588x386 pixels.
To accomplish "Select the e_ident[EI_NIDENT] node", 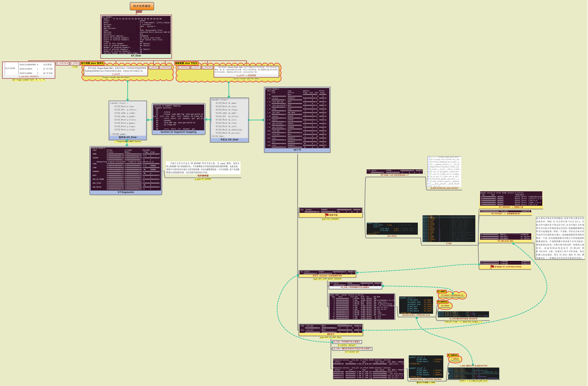I will coord(29,70).
